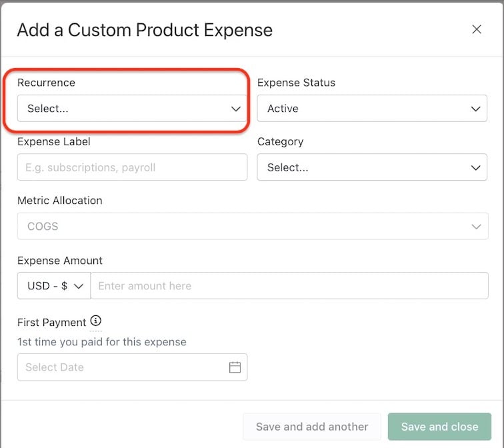Click the 'Category' label text
The image size is (504, 448).
(280, 142)
